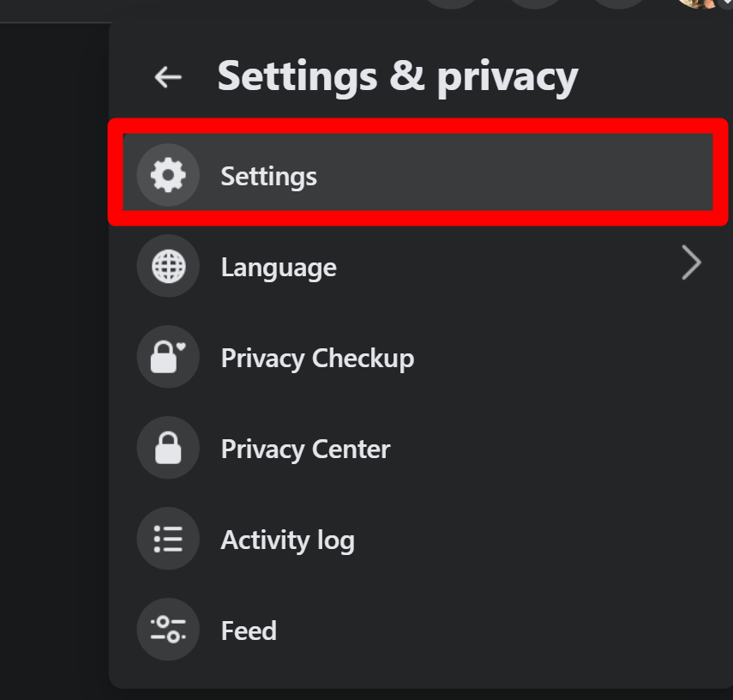Click the Feed sliders icon
The width and height of the screenshot is (733, 700).
pos(168,629)
